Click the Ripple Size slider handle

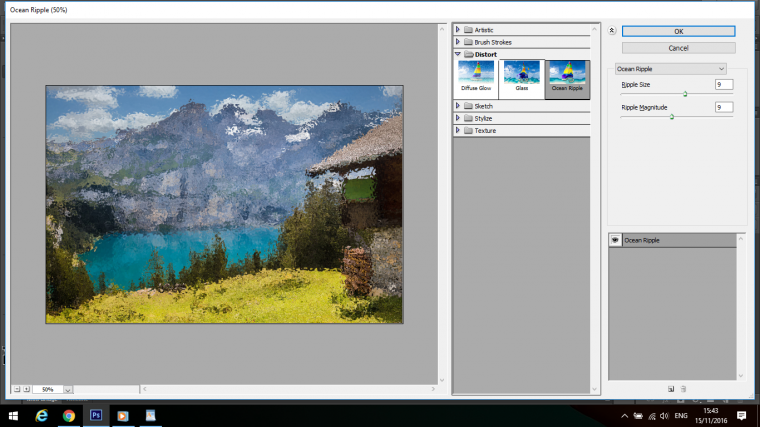tap(685, 94)
